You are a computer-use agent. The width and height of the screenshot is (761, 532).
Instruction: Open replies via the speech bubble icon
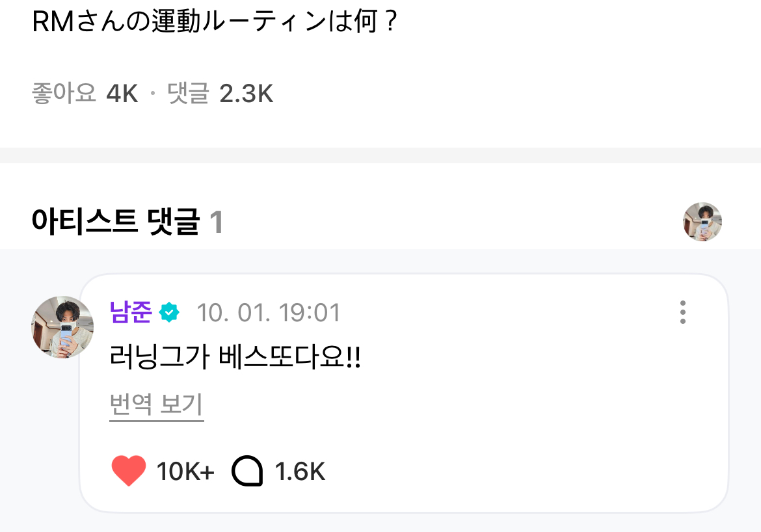click(x=247, y=471)
